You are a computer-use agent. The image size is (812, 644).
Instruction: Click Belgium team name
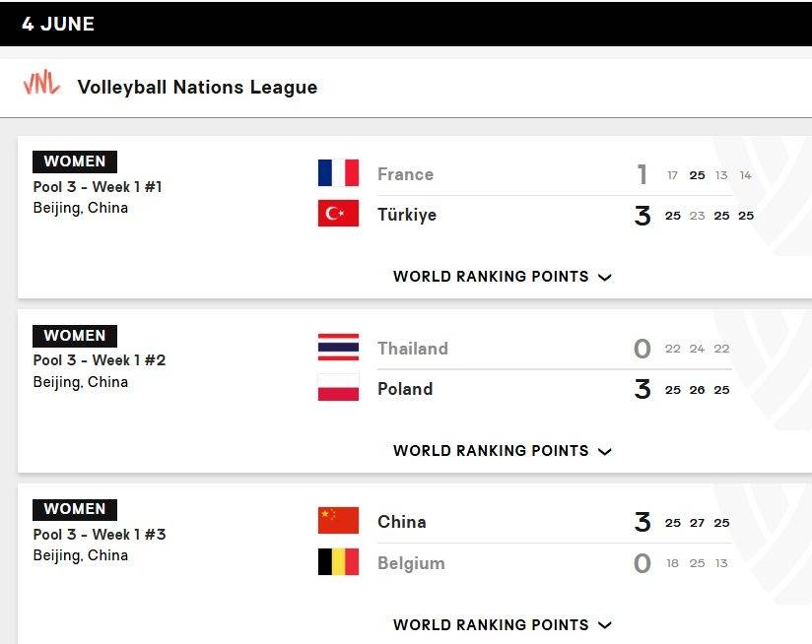[411, 563]
